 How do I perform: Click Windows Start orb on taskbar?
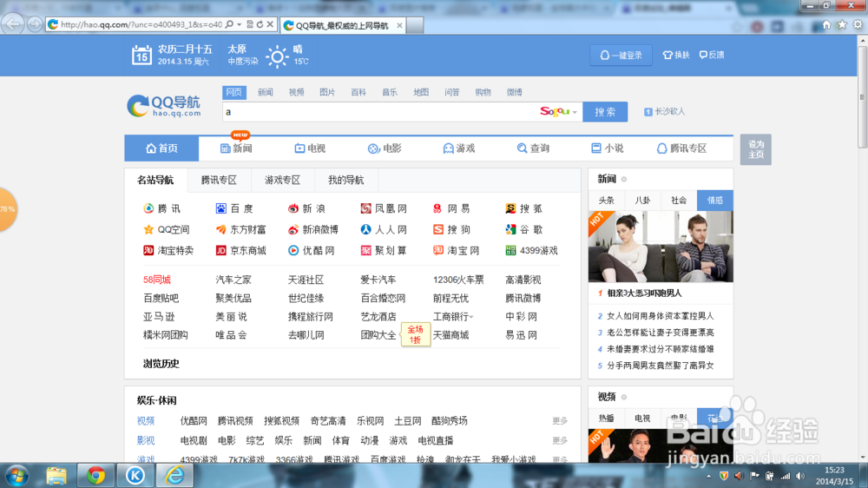(x=16, y=476)
